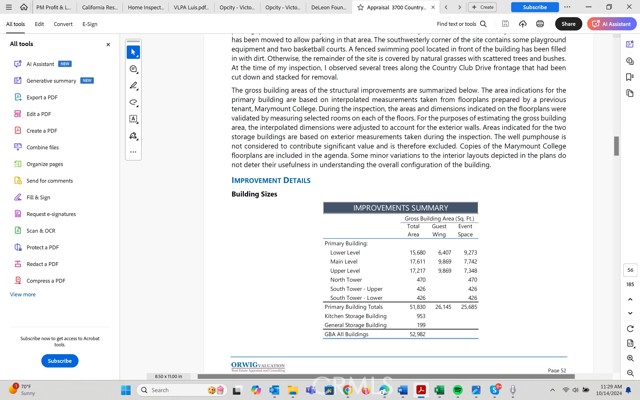Select the add text box tool
The image size is (640, 400).
click(133, 119)
